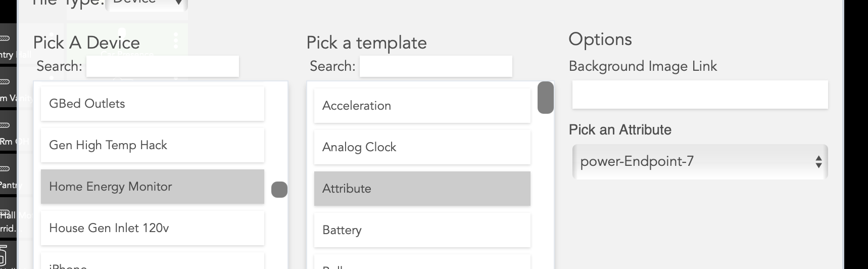The image size is (868, 269).
Task: Open the Pick an Attribute dropdown
Action: coord(700,162)
